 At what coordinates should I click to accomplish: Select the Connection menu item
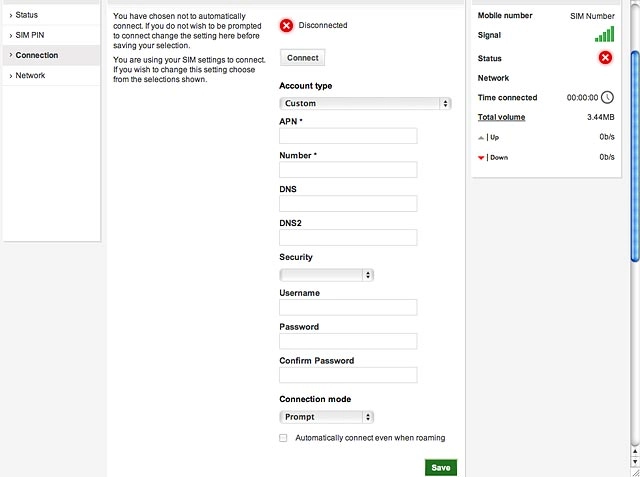51,55
